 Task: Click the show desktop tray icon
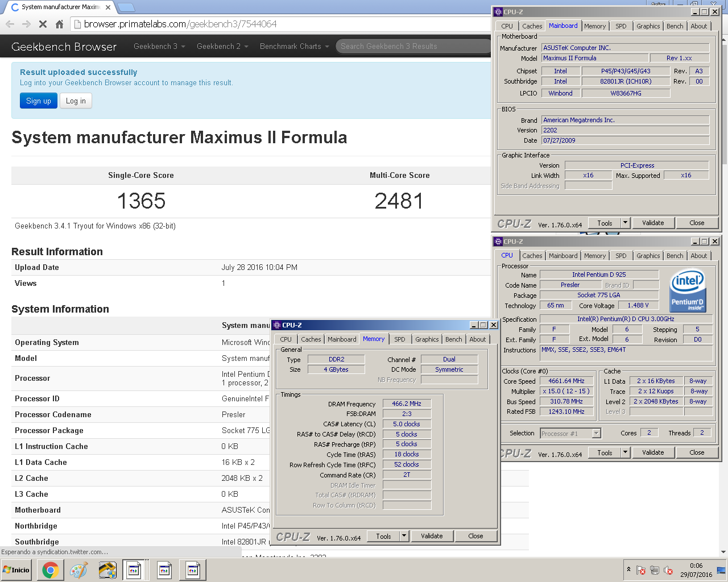point(721,570)
